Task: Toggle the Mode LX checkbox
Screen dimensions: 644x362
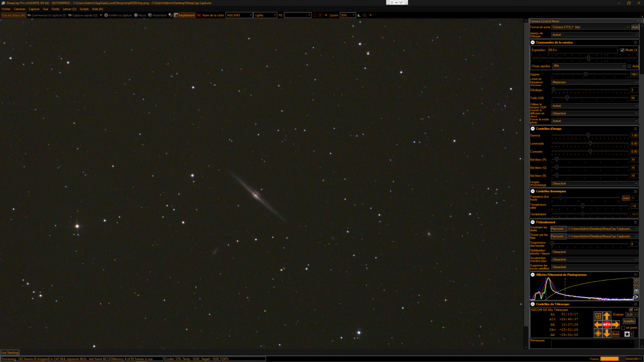Action: (x=622, y=50)
